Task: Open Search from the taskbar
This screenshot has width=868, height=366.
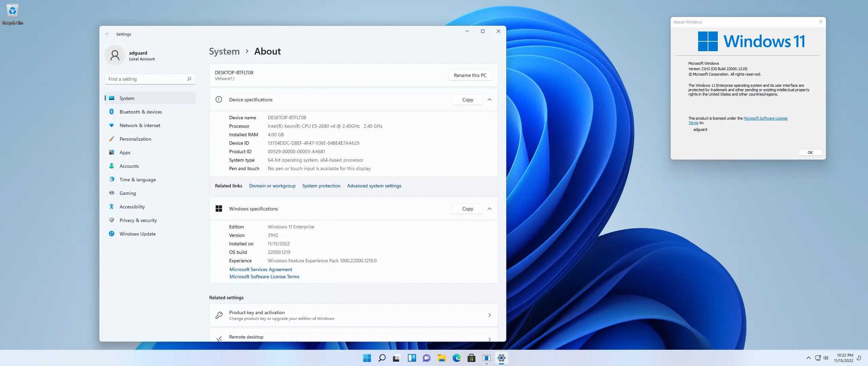Action: point(381,358)
